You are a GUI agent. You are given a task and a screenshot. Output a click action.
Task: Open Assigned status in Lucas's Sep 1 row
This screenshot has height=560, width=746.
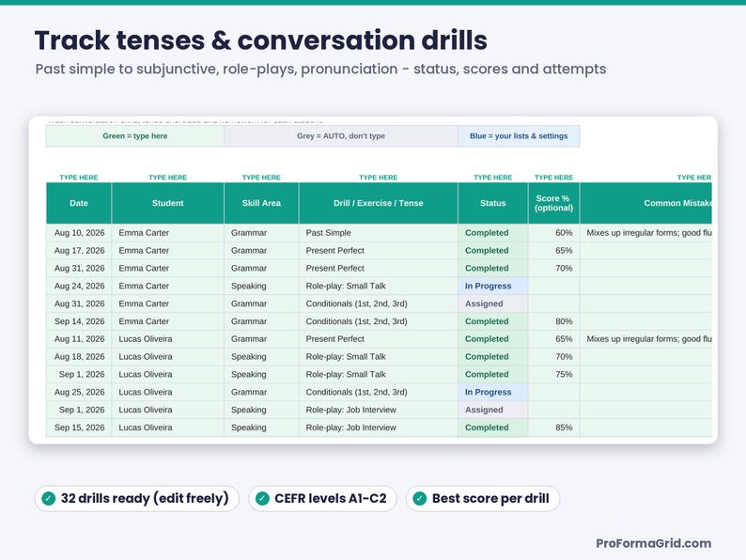[493, 410]
